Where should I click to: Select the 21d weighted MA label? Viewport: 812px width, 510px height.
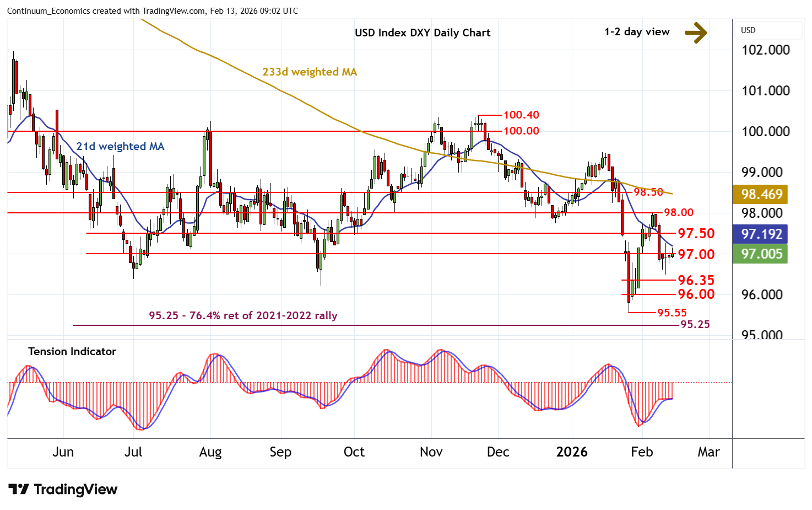pyautogui.click(x=120, y=146)
